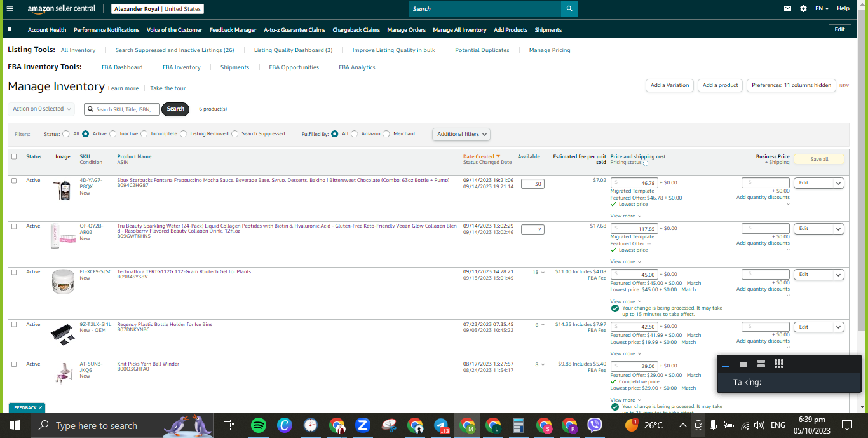Click the bookmark flag icon in menu bar
Image resolution: width=868 pixels, height=438 pixels.
point(10,29)
